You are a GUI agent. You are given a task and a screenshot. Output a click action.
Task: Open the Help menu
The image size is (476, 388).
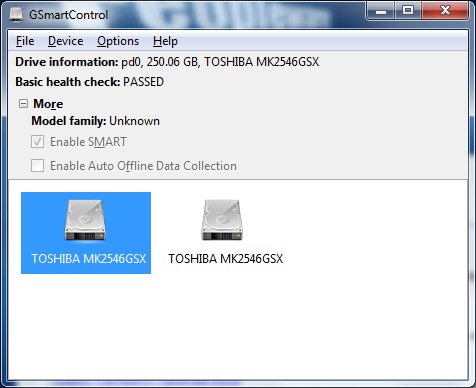click(165, 41)
